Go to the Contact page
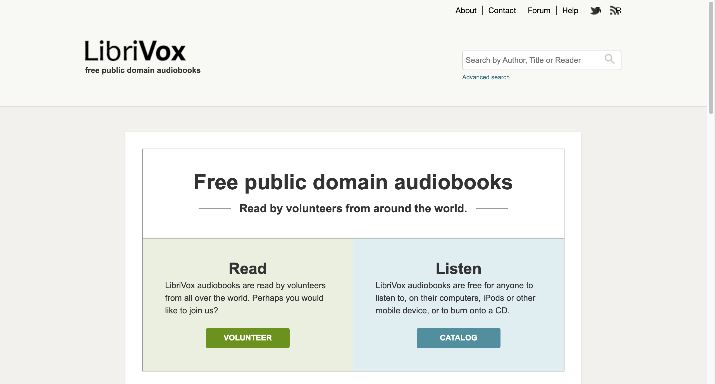Screen dimensions: 715x384 [502, 10]
